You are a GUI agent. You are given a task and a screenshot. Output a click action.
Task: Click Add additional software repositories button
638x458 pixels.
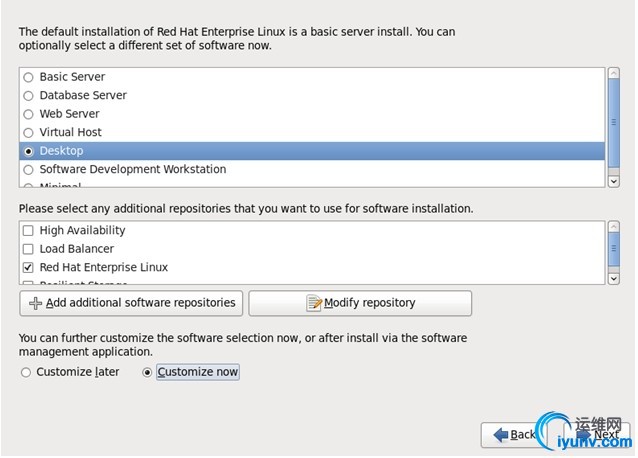pos(131,303)
